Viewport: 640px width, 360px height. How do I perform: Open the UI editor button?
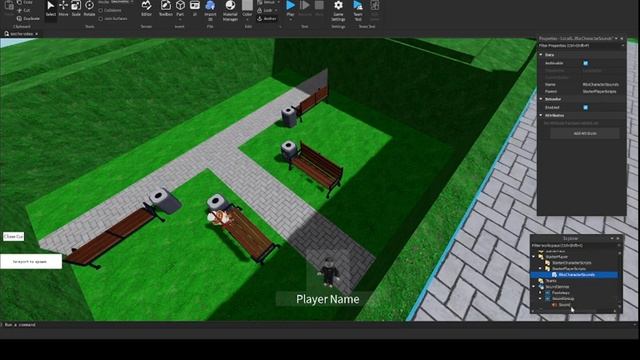195,9
